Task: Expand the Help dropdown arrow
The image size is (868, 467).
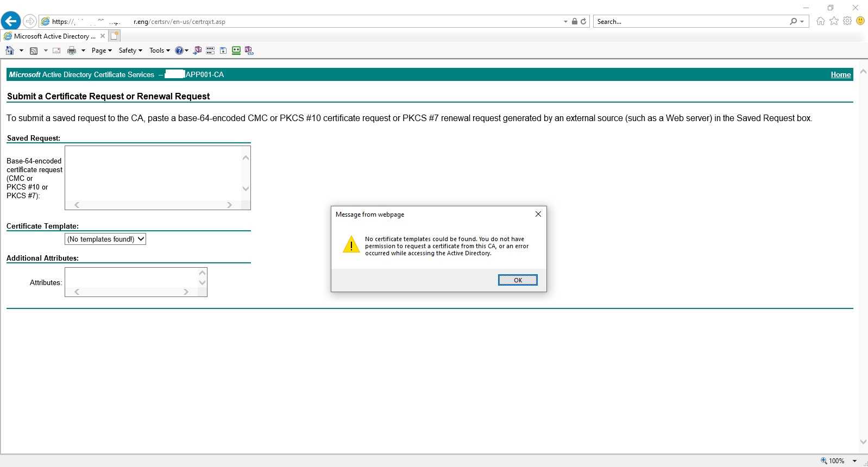Action: [x=186, y=51]
